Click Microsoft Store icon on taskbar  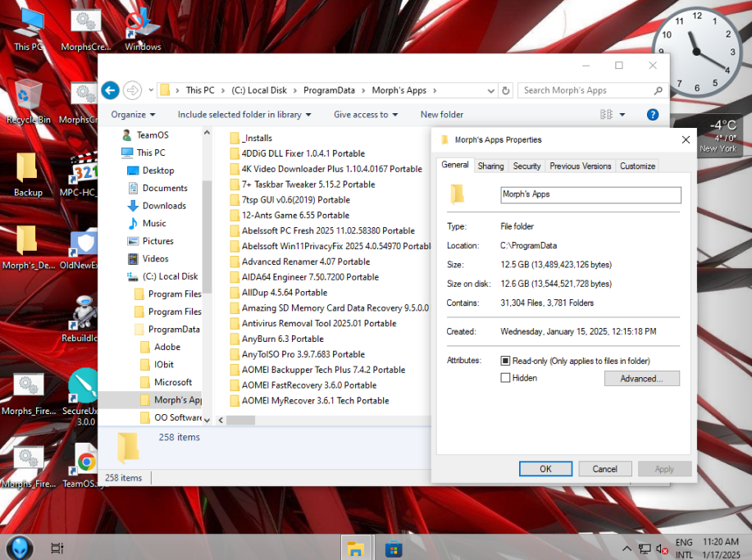(x=394, y=548)
